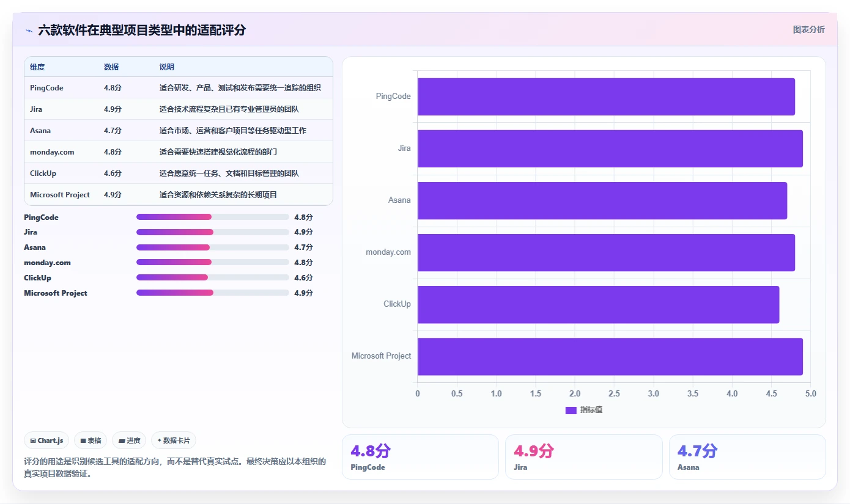Viewport: 850px width, 504px height.
Task: Click the description 适合需要快速搭建视觉化流程的部门
Action: [218, 152]
